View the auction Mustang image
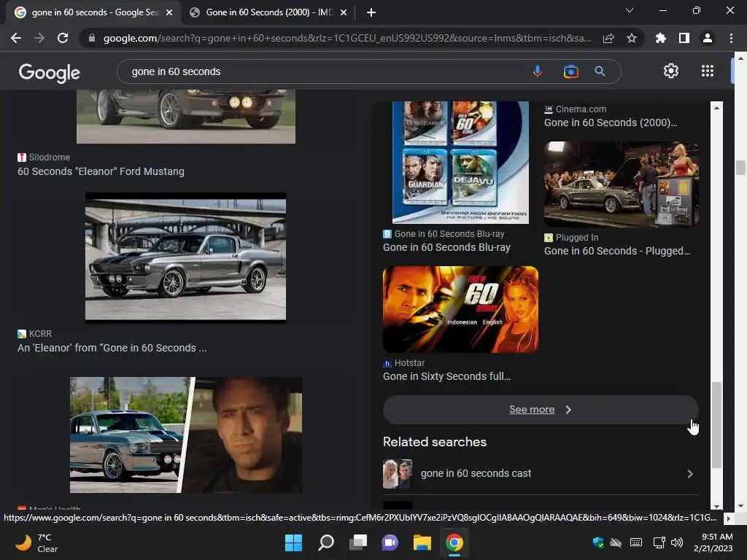 (622, 184)
